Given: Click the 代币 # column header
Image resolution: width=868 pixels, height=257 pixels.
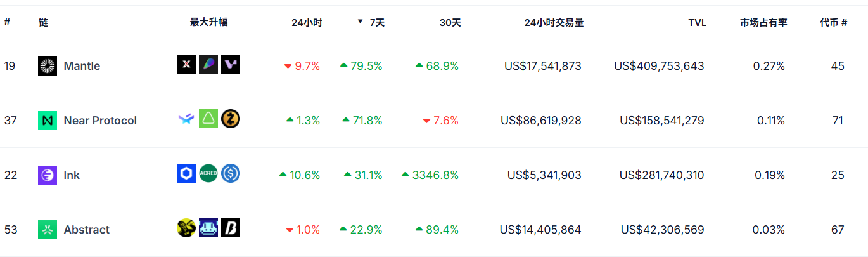Looking at the screenshot, I should click(833, 22).
